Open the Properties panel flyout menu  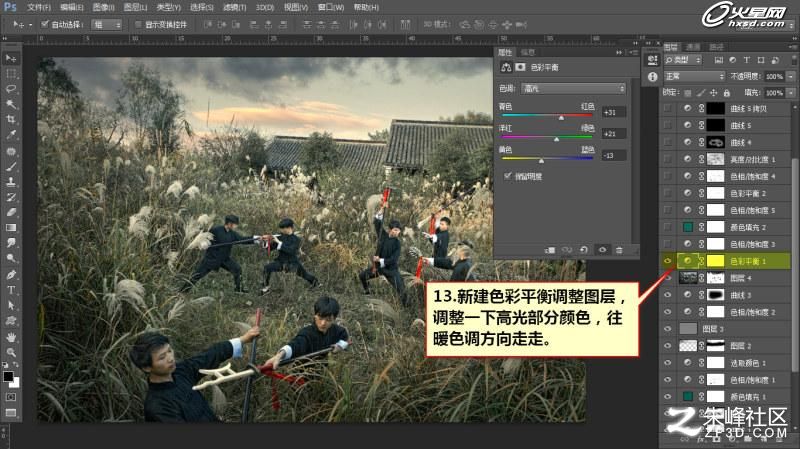(633, 52)
